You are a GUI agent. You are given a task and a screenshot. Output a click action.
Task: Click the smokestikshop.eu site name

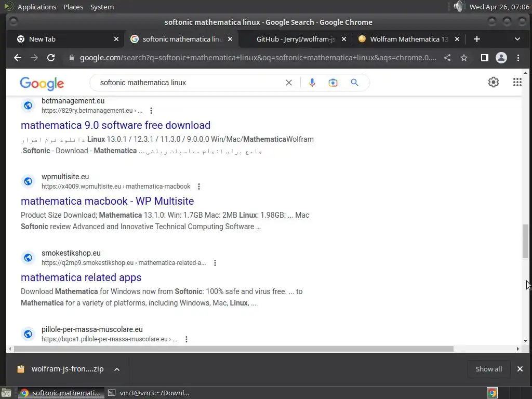tap(71, 253)
